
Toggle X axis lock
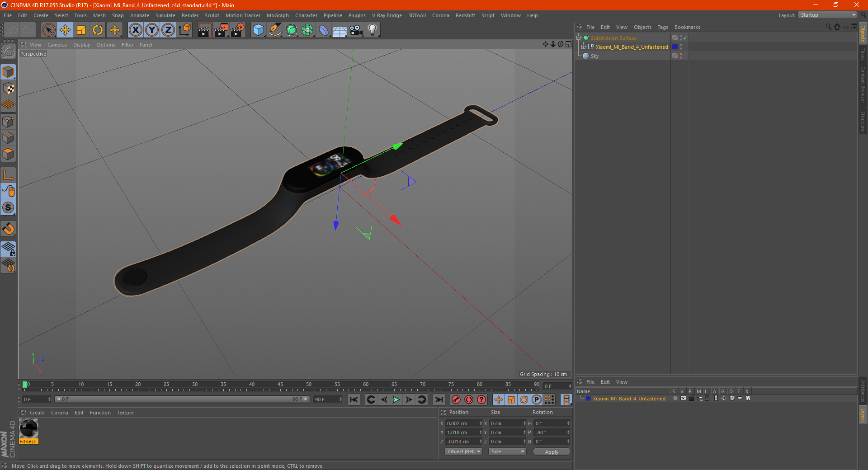coord(135,30)
